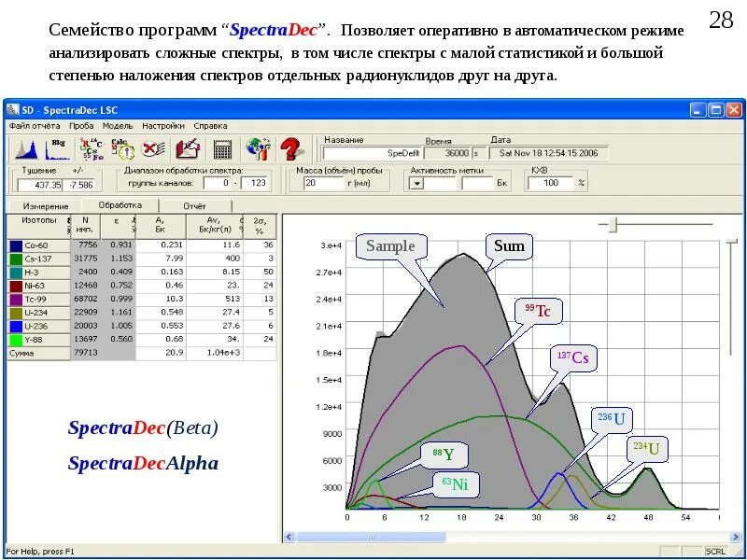The height and width of the screenshot is (560, 747).
Task: Select the Y-88 isotope row label
Action: (x=34, y=340)
